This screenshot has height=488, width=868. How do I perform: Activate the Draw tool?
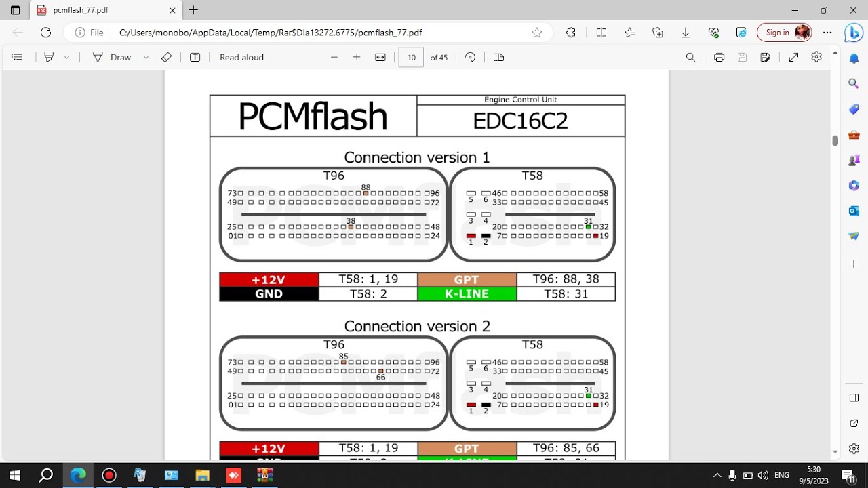[112, 58]
